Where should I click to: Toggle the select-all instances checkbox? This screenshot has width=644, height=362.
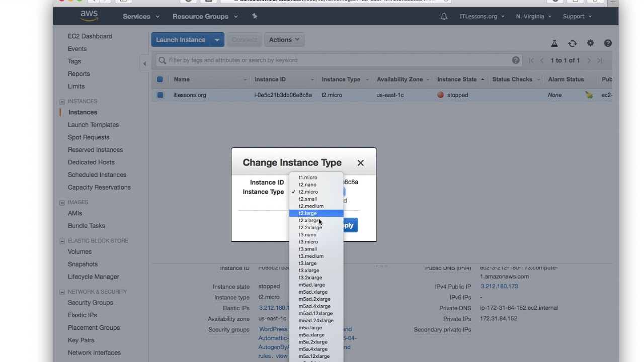[160, 79]
